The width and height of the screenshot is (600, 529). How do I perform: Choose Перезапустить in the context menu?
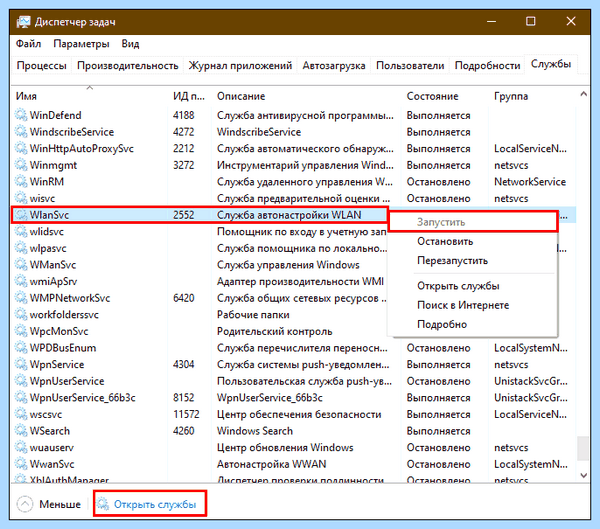[x=473, y=260]
